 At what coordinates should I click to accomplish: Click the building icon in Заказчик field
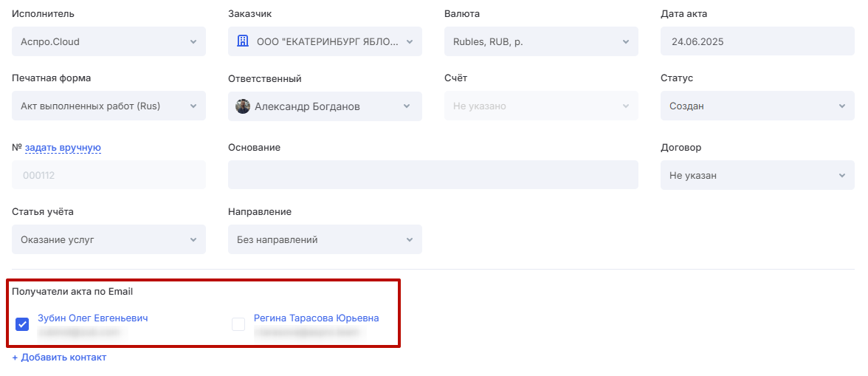tap(243, 41)
